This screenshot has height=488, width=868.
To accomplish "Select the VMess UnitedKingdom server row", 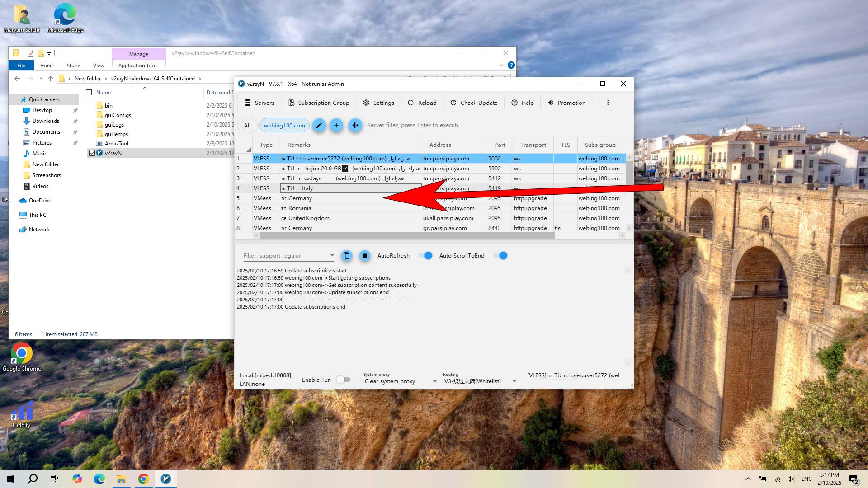I will (429, 218).
